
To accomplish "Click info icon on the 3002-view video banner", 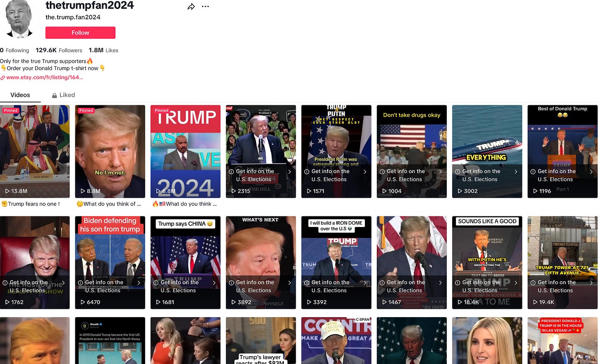I will point(457,172).
